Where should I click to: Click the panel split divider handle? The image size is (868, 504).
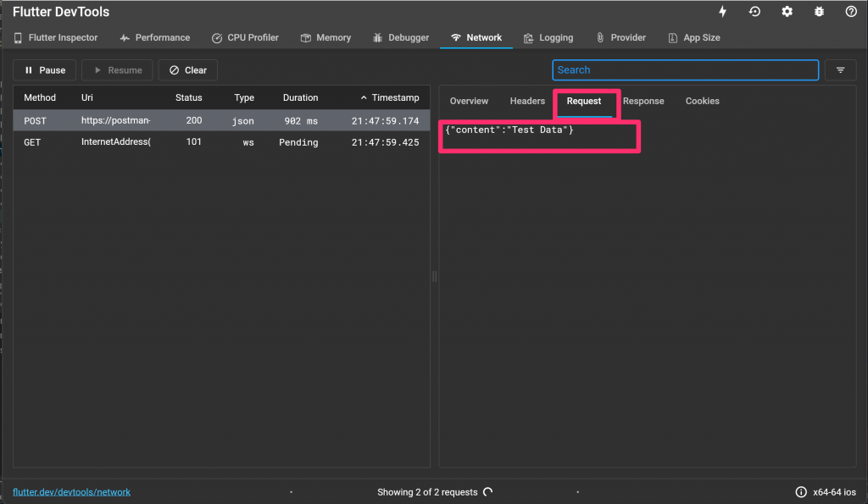[x=435, y=277]
